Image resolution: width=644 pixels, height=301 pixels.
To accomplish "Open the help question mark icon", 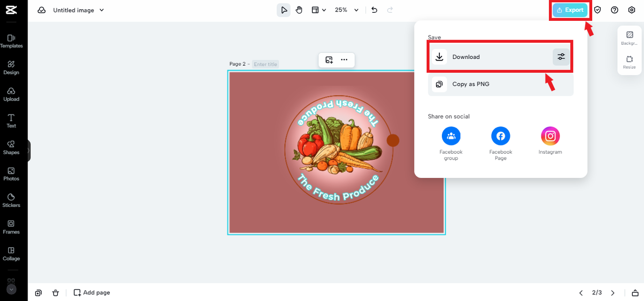I will [x=615, y=10].
